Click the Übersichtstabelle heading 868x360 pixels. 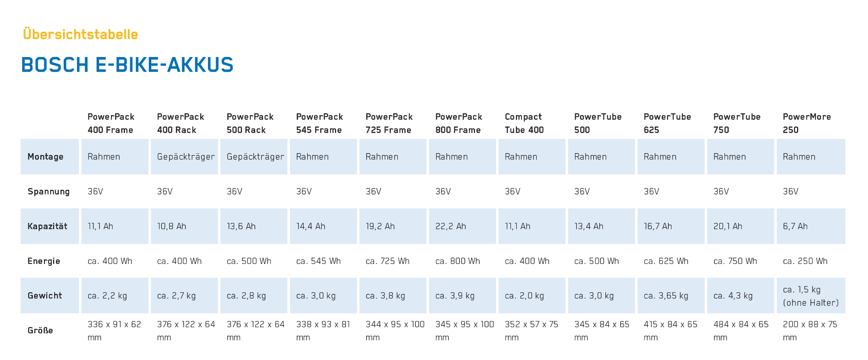coord(81,34)
